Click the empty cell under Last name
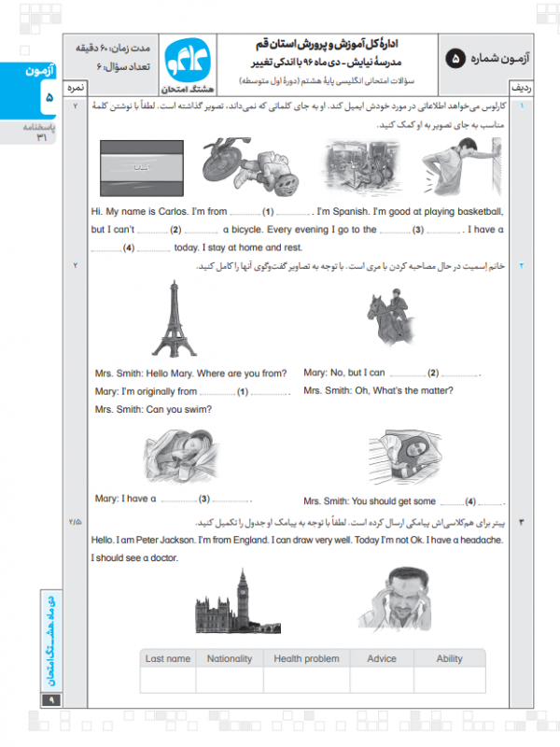 click(x=168, y=682)
